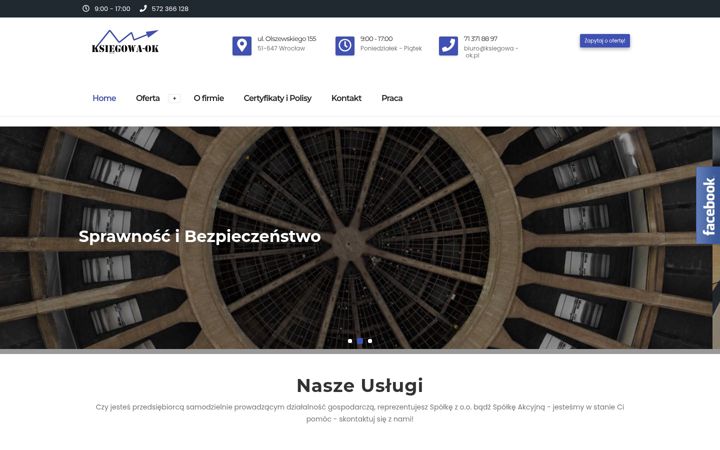Expand the Oferta submenu plus toggle

(174, 98)
